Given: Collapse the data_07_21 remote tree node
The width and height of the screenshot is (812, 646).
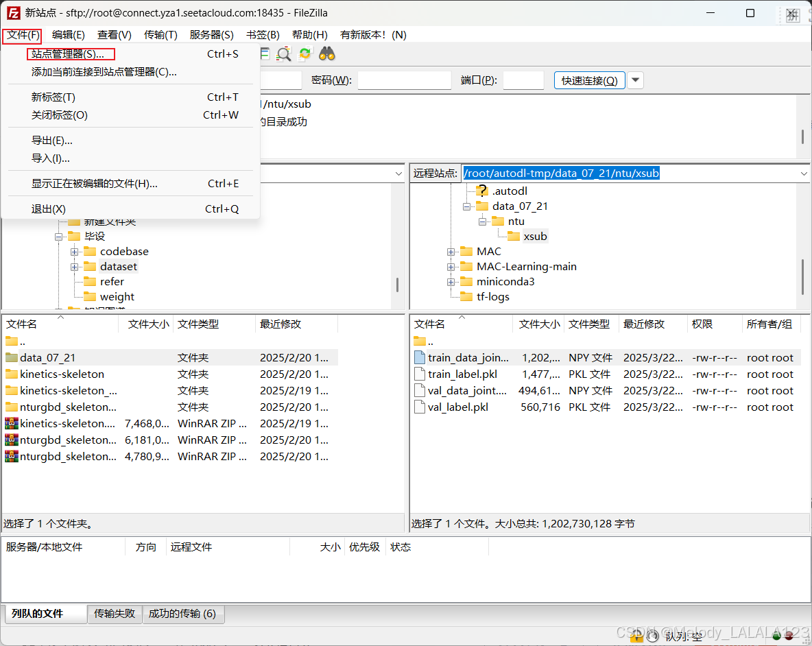Looking at the screenshot, I should pos(466,206).
